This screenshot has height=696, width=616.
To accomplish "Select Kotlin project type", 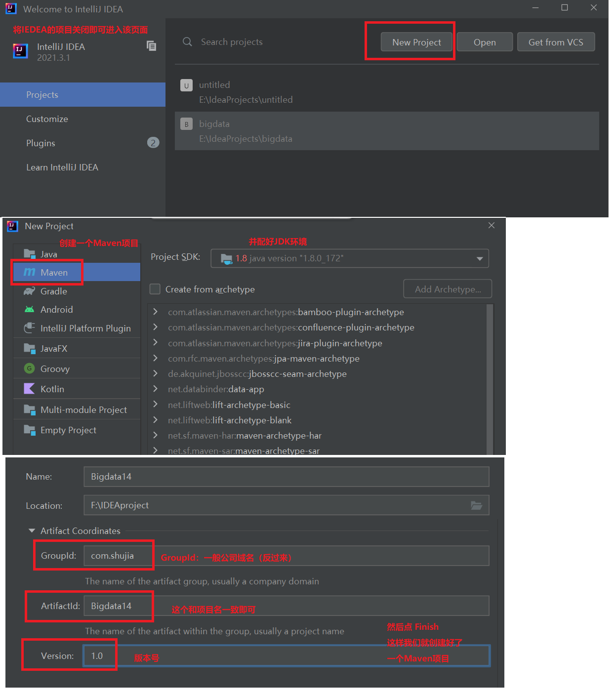I will pos(77,389).
